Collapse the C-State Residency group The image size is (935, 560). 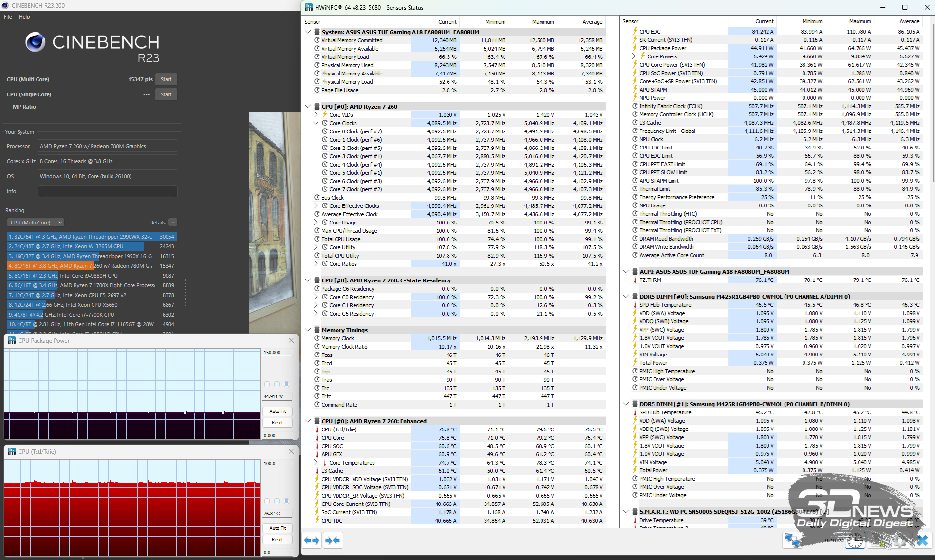pyautogui.click(x=308, y=280)
